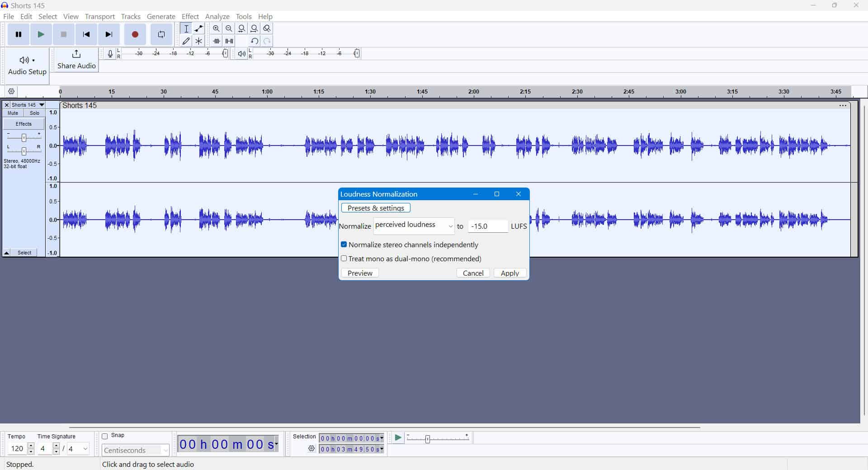Enable Treat mono as dual-mono

click(344, 258)
